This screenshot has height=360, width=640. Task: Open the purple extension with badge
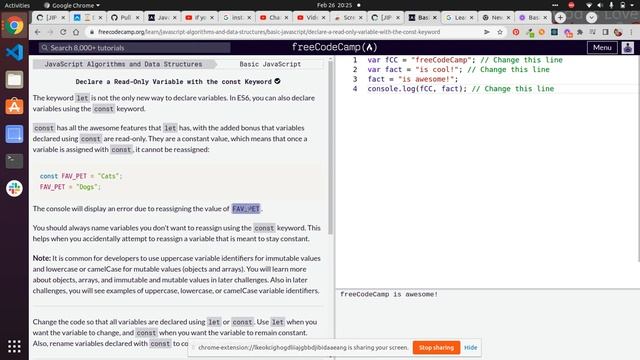click(568, 33)
